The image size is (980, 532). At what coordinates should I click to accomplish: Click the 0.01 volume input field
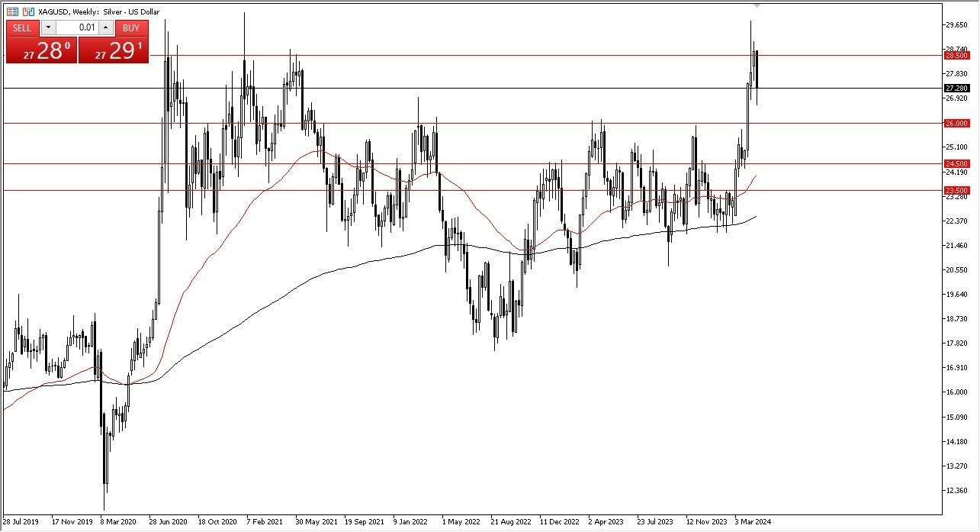coord(77,27)
